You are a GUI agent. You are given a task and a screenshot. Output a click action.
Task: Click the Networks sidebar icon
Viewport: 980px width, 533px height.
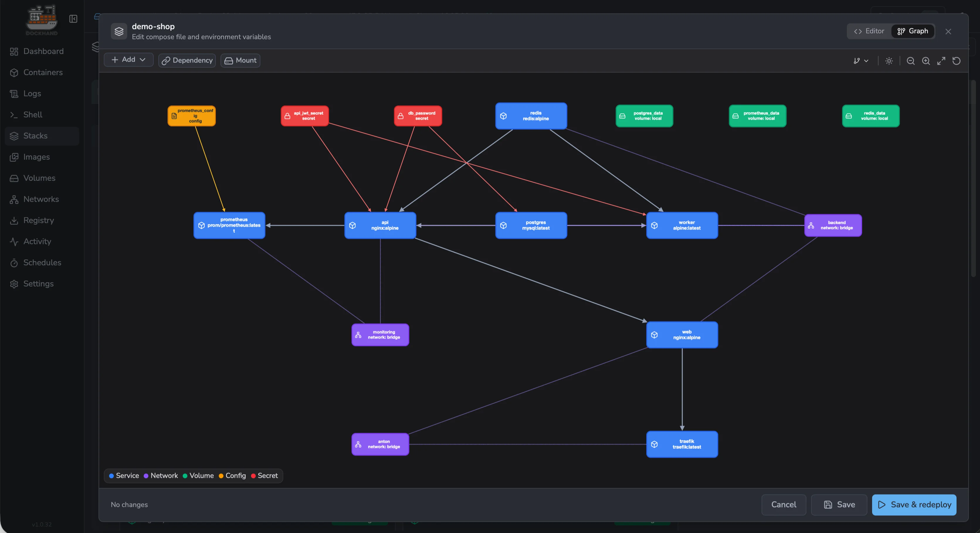click(14, 200)
